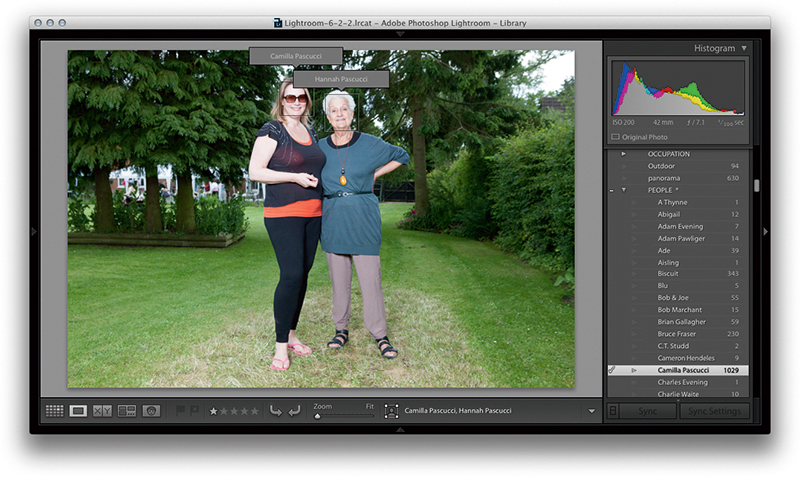This screenshot has height=477, width=800.
Task: Show the left panel group
Action: point(34,231)
